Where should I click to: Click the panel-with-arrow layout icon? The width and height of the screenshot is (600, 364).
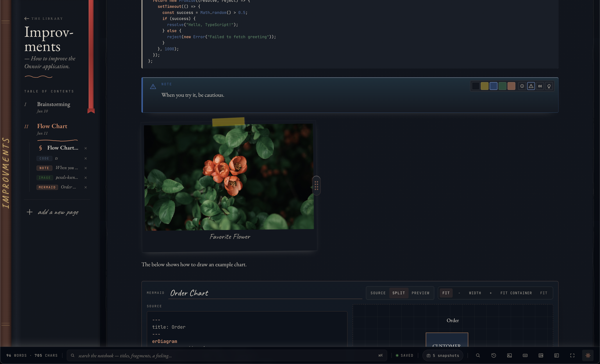[x=541, y=355]
